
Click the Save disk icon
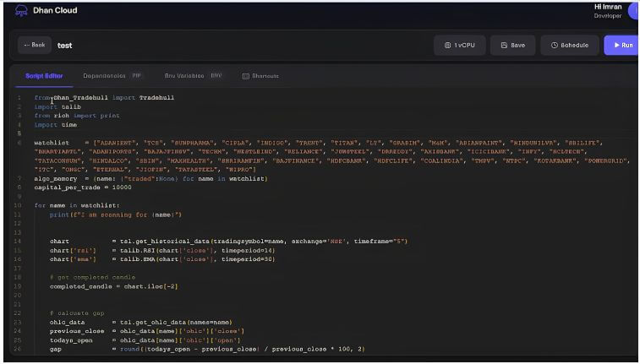pyautogui.click(x=504, y=46)
